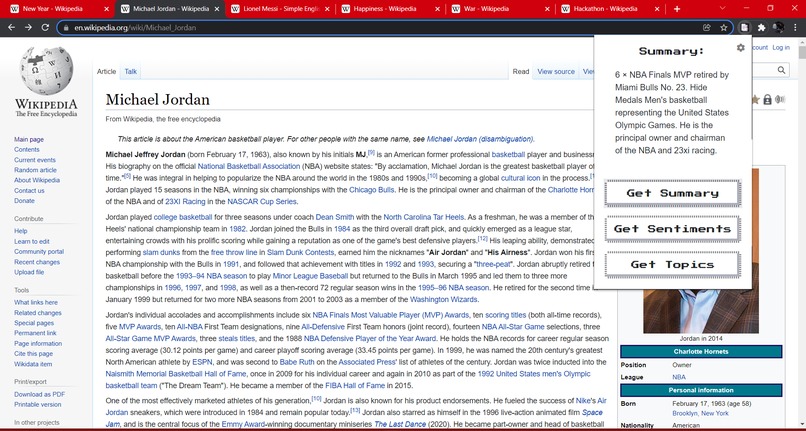Open the Main page sidebar link

[x=29, y=139]
